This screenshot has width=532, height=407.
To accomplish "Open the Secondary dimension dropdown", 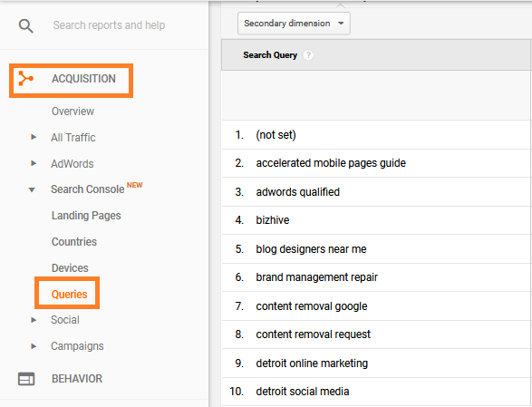I will [294, 24].
